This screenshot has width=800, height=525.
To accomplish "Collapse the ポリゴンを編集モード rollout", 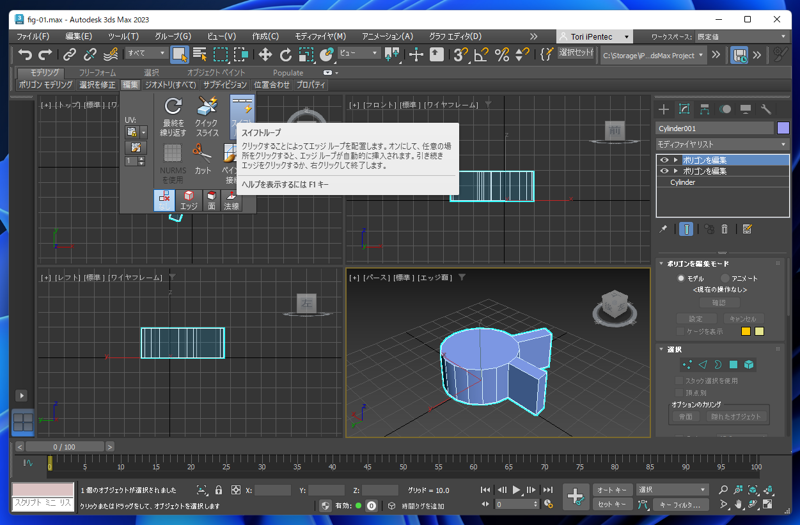I will coord(661,264).
